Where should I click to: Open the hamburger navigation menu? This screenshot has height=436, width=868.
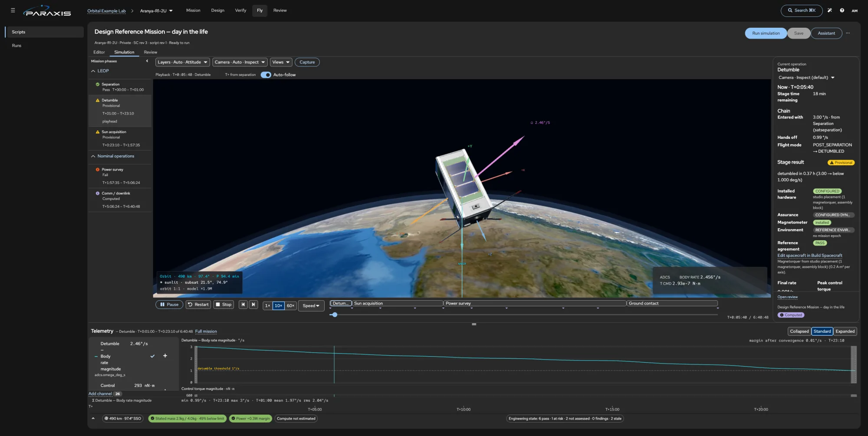tap(13, 10)
